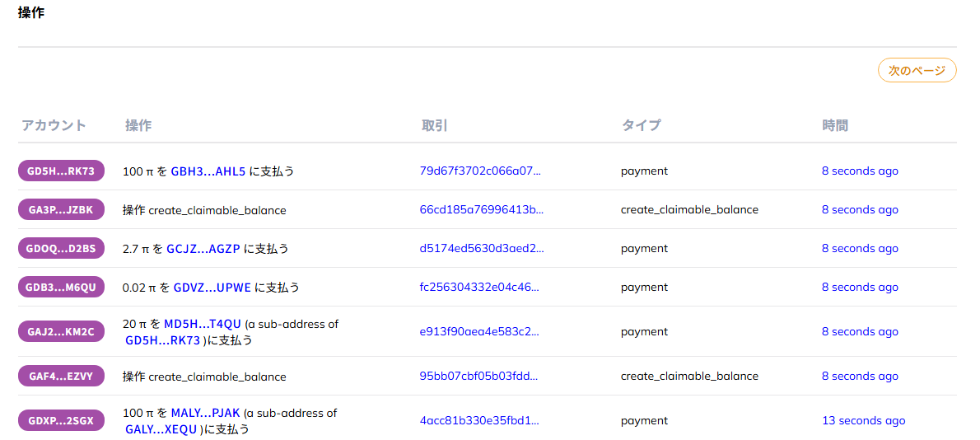Open account badge GD5H...RK73
Viewport: 980px width, 440px height.
(61, 171)
